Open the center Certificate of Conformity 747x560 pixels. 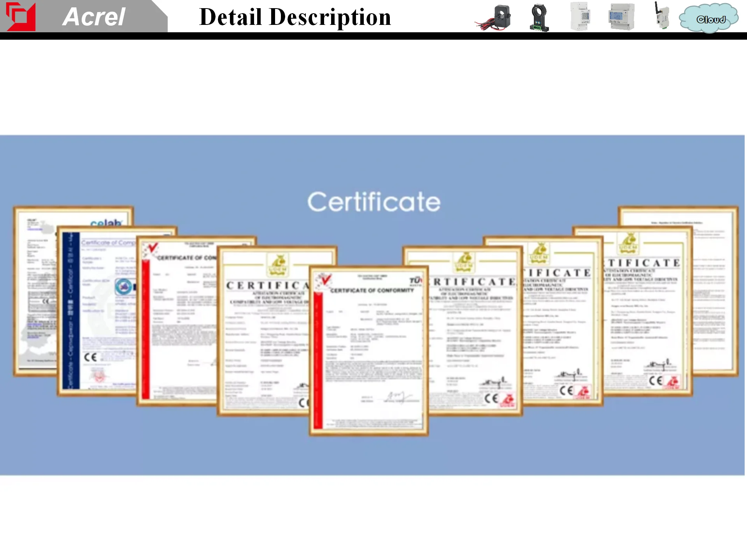click(369, 350)
